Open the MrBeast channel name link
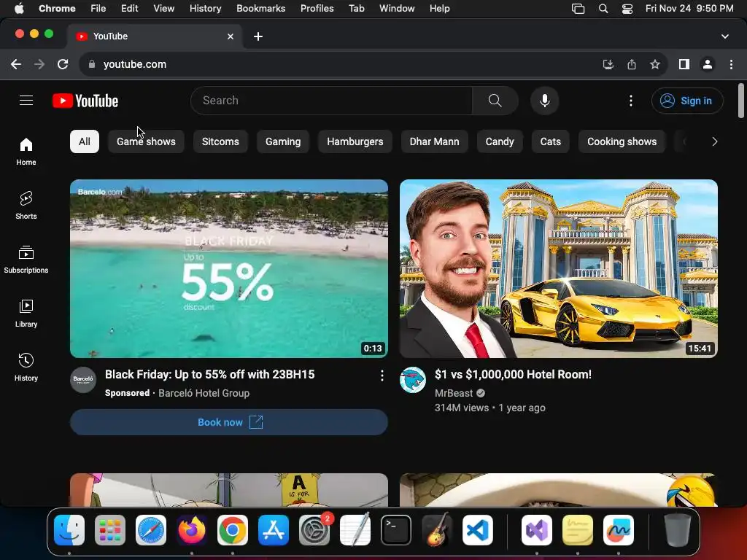Viewport: 747px width, 560px height. 454,393
